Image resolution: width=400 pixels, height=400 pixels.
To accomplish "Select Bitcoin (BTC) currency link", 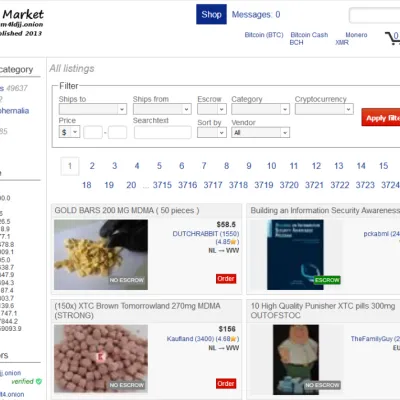I will [x=264, y=35].
